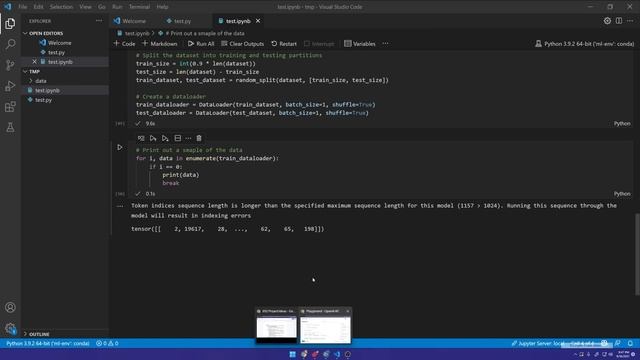Open notebook settings gear at top right
This screenshot has height=360, width=640.
(607, 21)
